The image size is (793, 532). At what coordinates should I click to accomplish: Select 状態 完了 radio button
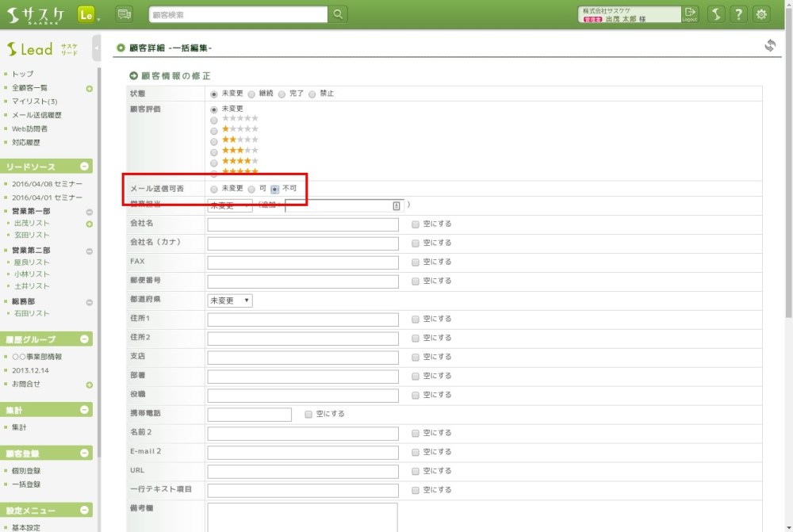click(x=282, y=94)
